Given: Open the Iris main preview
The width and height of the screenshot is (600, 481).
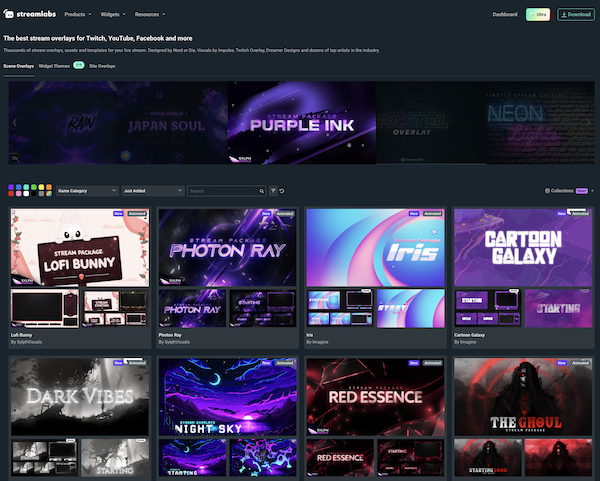Looking at the screenshot, I should 375,248.
